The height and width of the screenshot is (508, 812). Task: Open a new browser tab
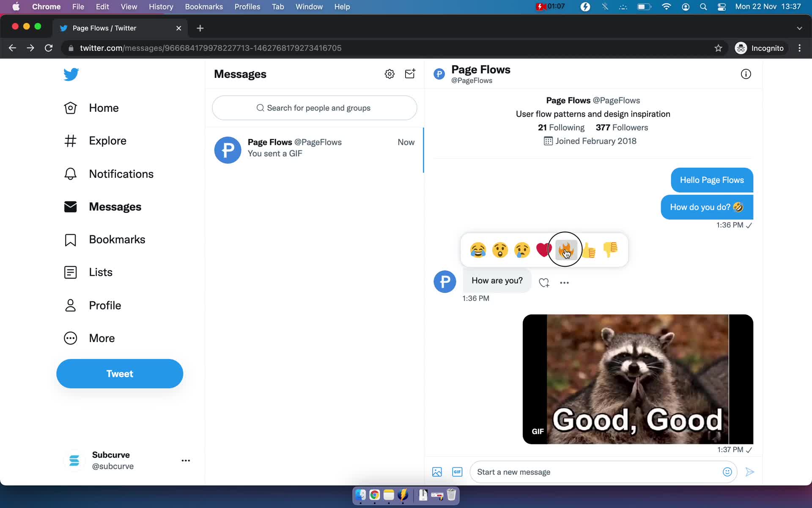coord(200,28)
